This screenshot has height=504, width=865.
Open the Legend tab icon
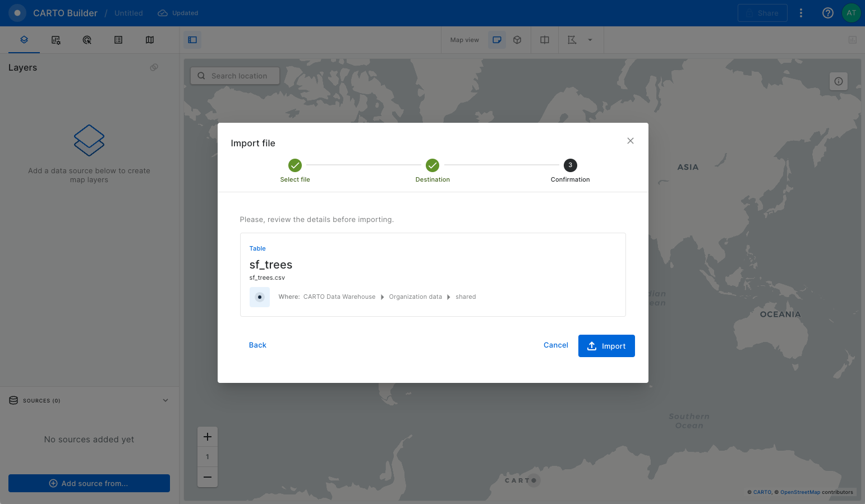pos(118,40)
